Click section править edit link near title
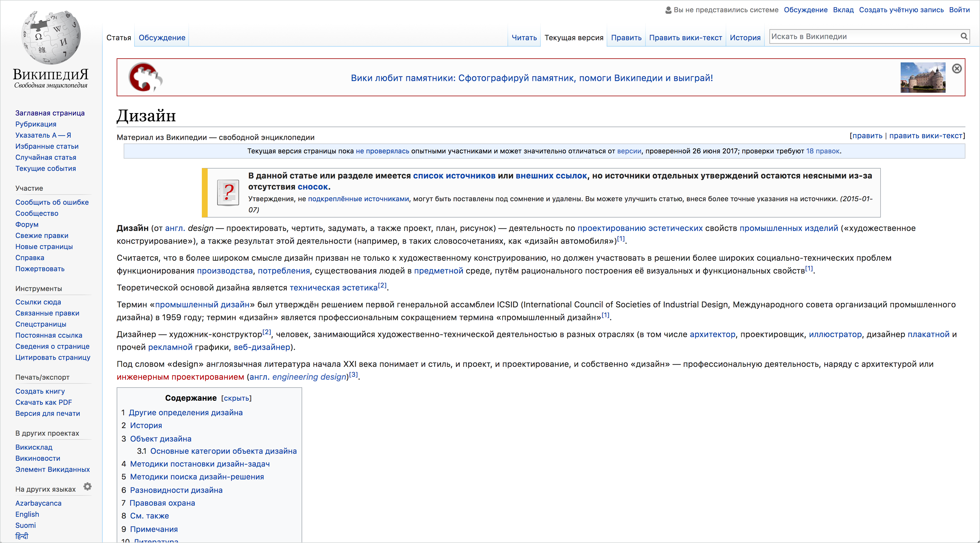980x543 pixels. 867,136
